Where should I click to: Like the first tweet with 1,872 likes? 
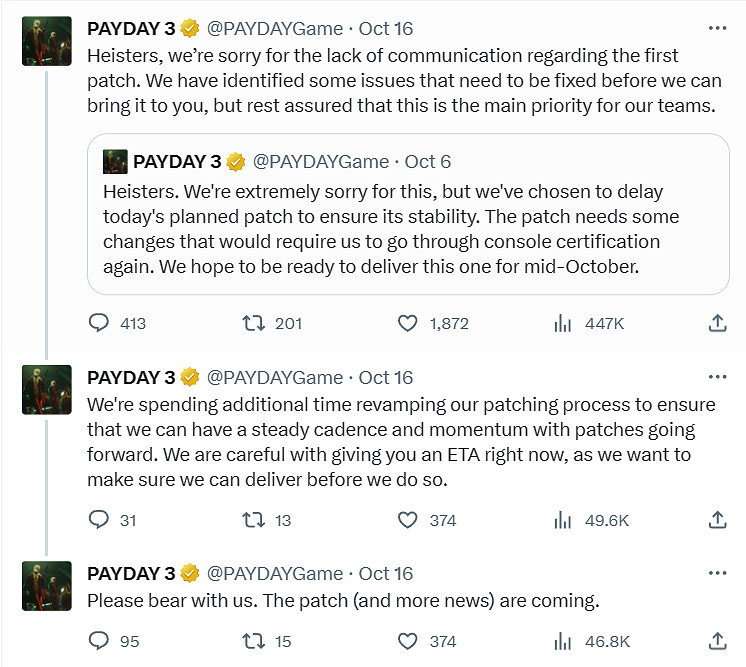coord(408,323)
